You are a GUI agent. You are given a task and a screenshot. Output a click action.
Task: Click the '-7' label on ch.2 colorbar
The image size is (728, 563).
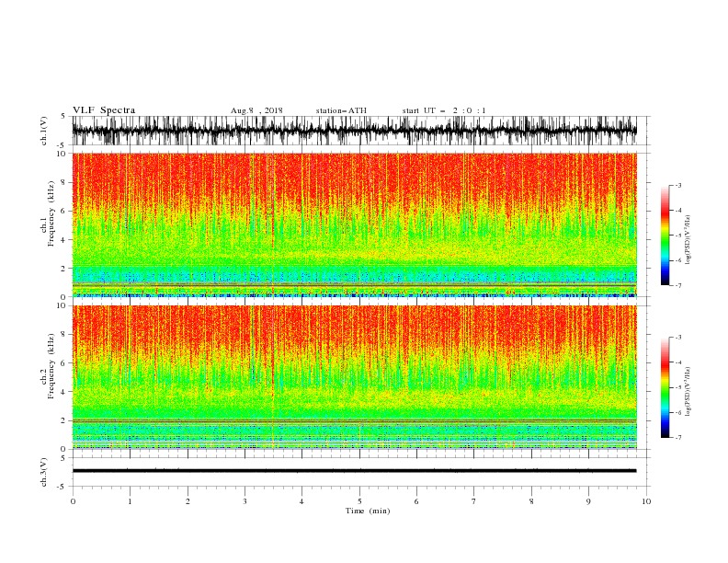[677, 438]
